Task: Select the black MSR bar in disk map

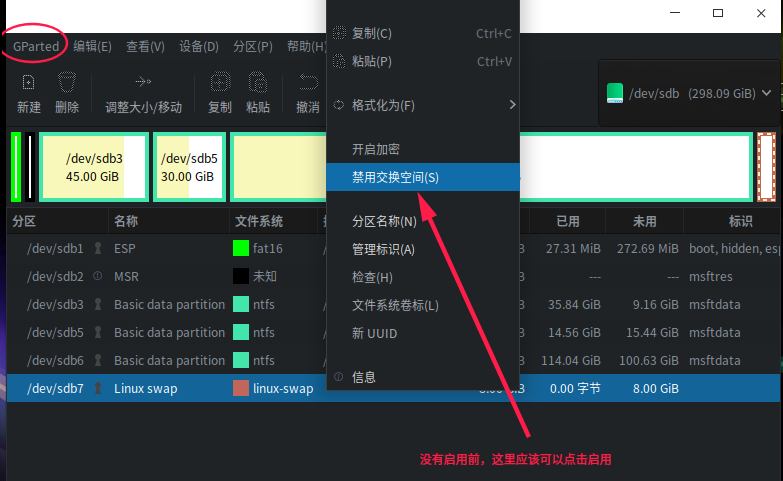Action: click(30, 167)
